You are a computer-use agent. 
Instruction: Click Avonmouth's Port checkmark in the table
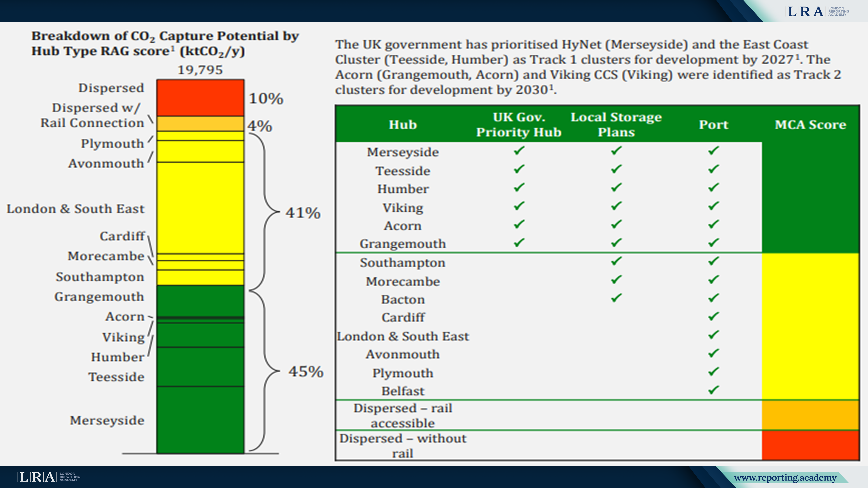click(x=713, y=353)
